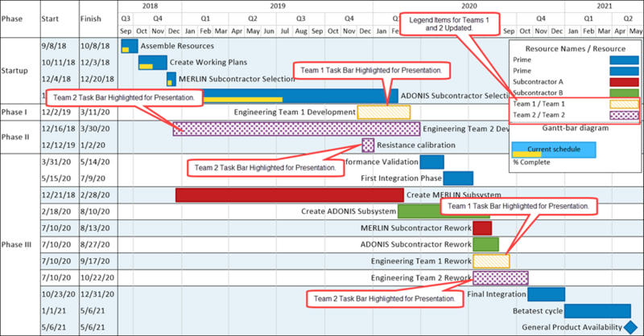Click the Subcontractor B green legend swatch
This screenshot has height=336, width=644.
pyautogui.click(x=625, y=92)
